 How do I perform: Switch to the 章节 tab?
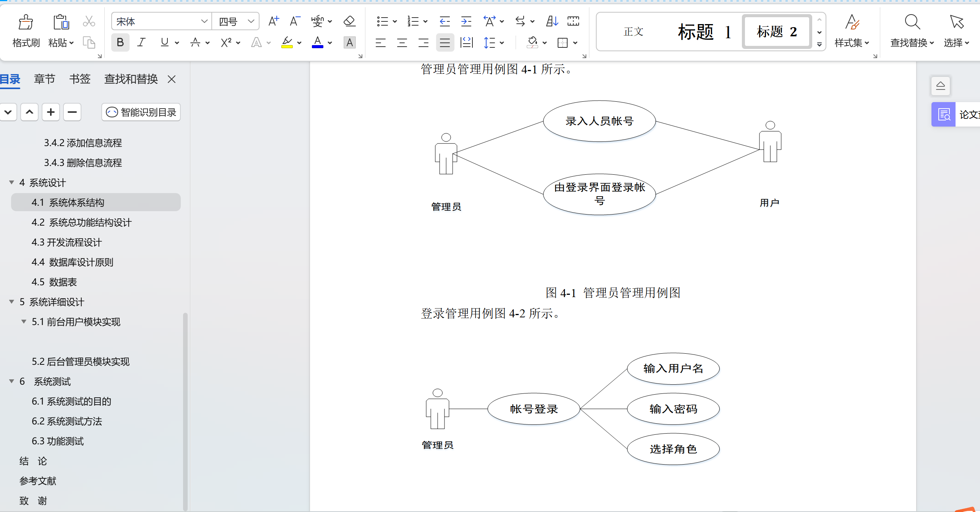44,79
